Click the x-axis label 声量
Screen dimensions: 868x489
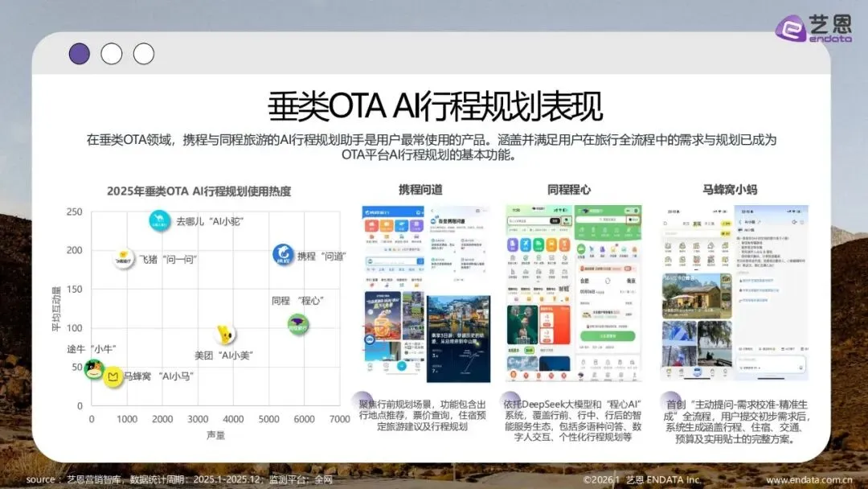coord(216,435)
